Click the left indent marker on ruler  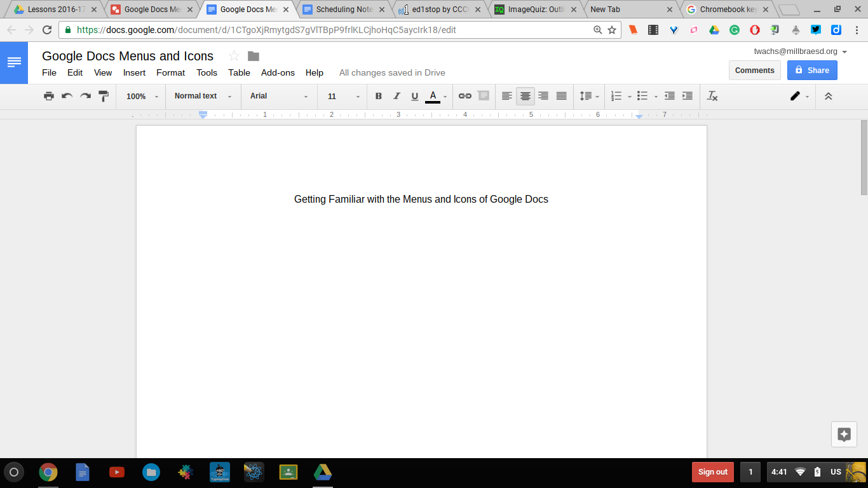point(203,115)
